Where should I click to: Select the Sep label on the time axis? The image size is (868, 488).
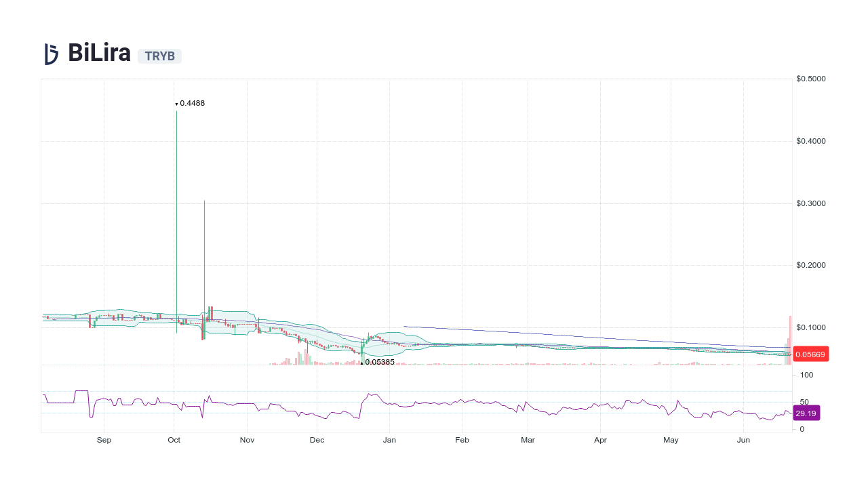[x=104, y=440]
